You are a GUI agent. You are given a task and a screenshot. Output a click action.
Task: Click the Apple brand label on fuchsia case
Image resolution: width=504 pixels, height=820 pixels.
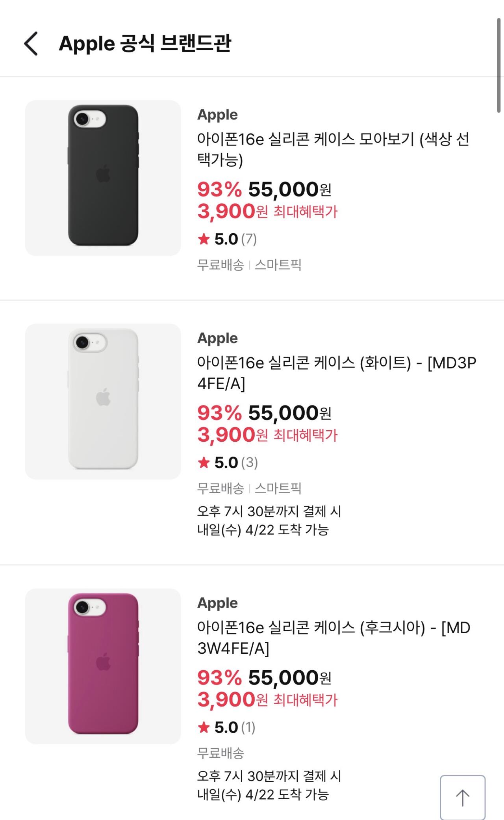(x=217, y=603)
